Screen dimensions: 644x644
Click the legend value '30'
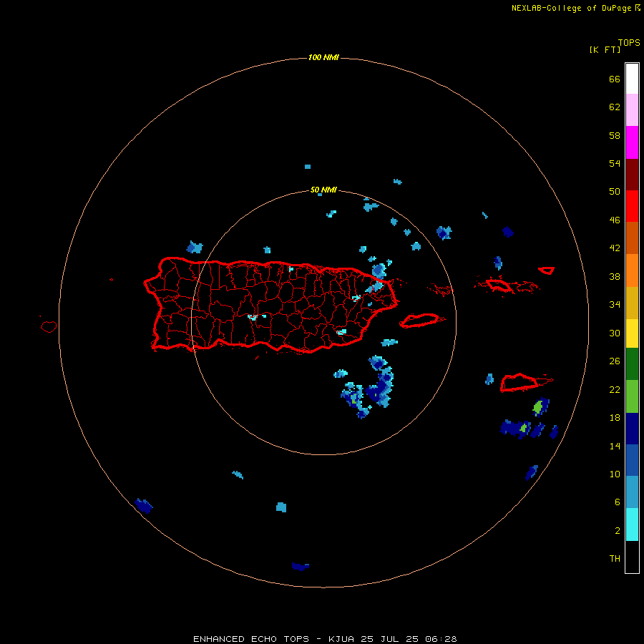click(615, 333)
